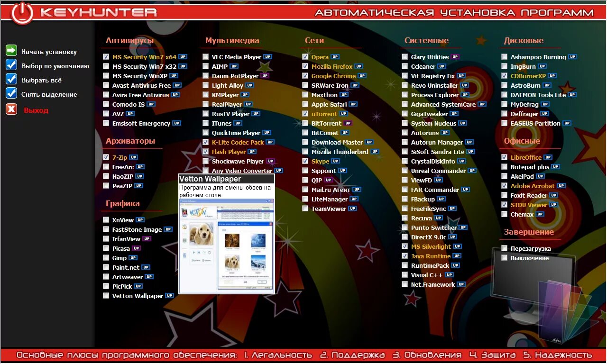This screenshot has width=607, height=364.
Task: Select the FreeArc checkbox
Action: [x=106, y=167]
